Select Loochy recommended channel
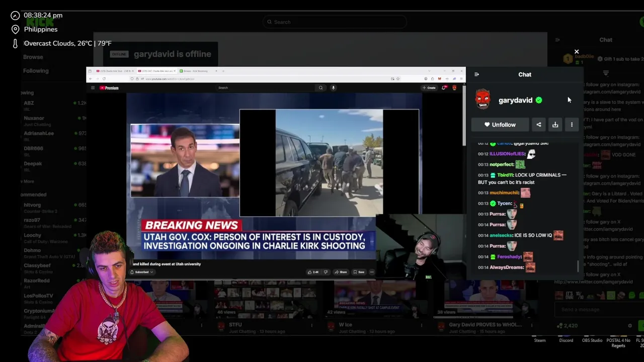Viewport: 644px width, 362px height. pyautogui.click(x=53, y=237)
